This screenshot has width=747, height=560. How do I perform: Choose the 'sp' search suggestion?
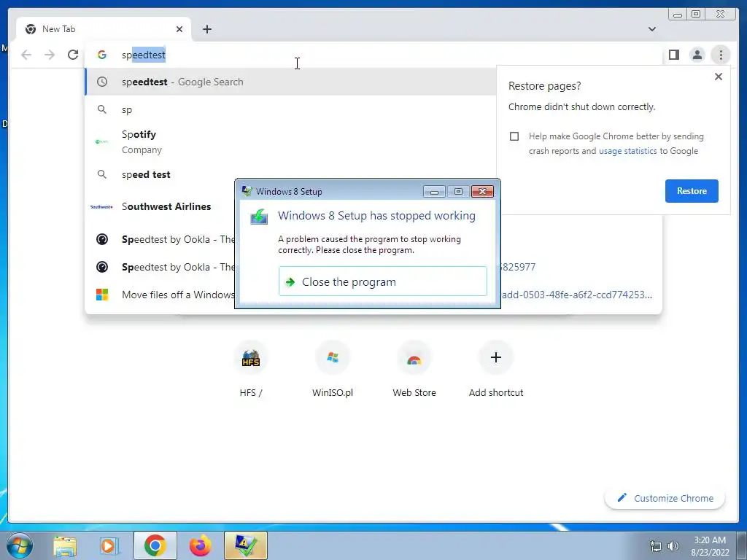click(290, 109)
